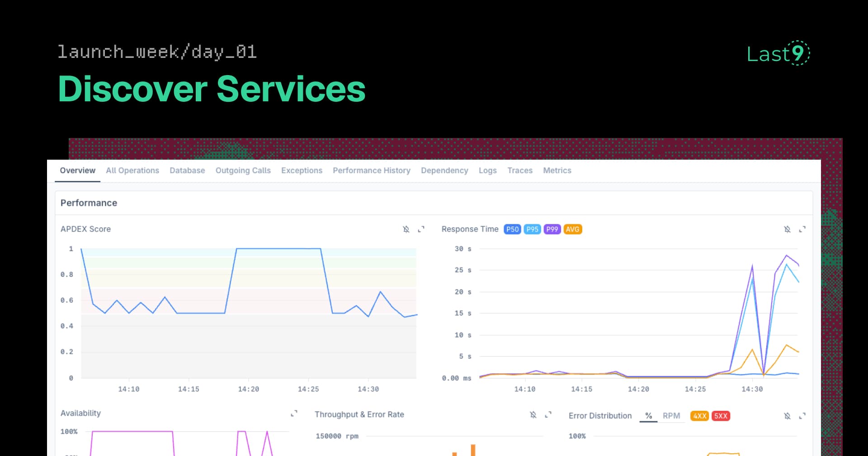Mute alerts on the Throughput & Error Rate chart

coord(533,414)
